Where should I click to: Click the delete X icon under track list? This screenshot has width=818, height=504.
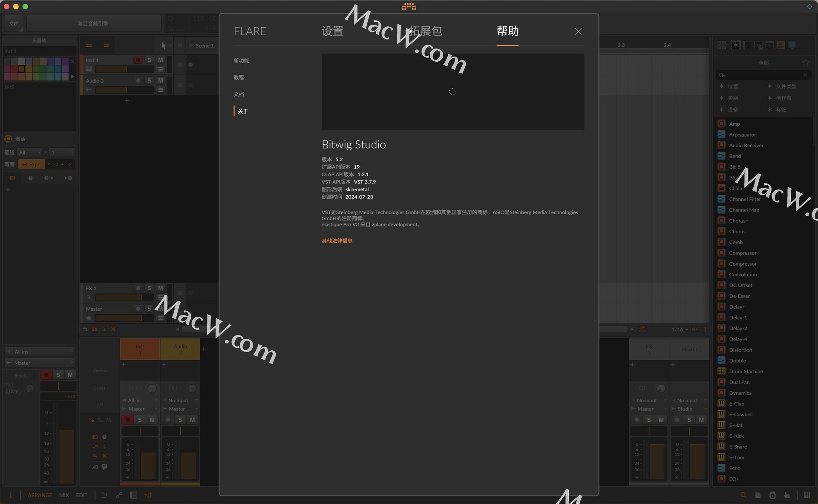(x=113, y=329)
